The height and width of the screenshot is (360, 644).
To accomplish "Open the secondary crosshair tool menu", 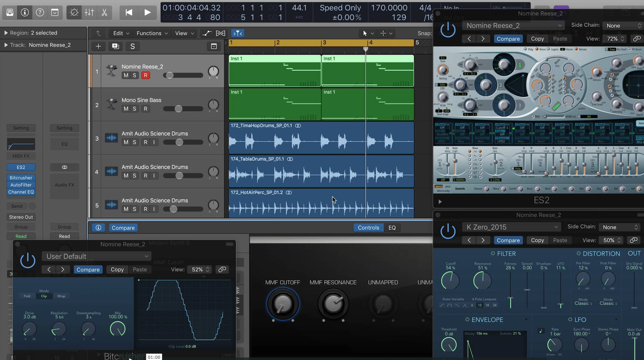I will [386, 33].
